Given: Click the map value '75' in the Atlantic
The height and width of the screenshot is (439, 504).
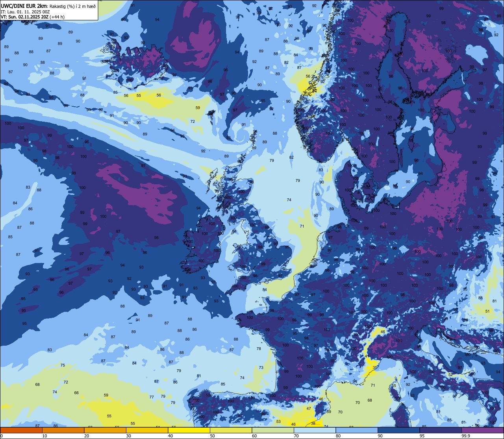Looking at the screenshot, I should (x=63, y=365).
